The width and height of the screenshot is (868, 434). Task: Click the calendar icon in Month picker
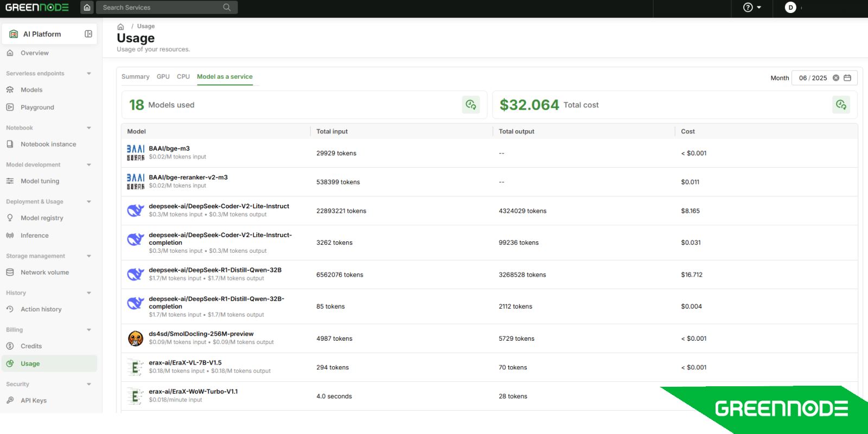point(847,78)
